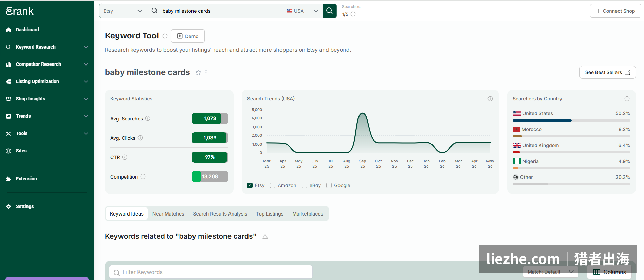Click the green search magnifier button
Viewport: 644px width, 280px height.
pyautogui.click(x=329, y=11)
